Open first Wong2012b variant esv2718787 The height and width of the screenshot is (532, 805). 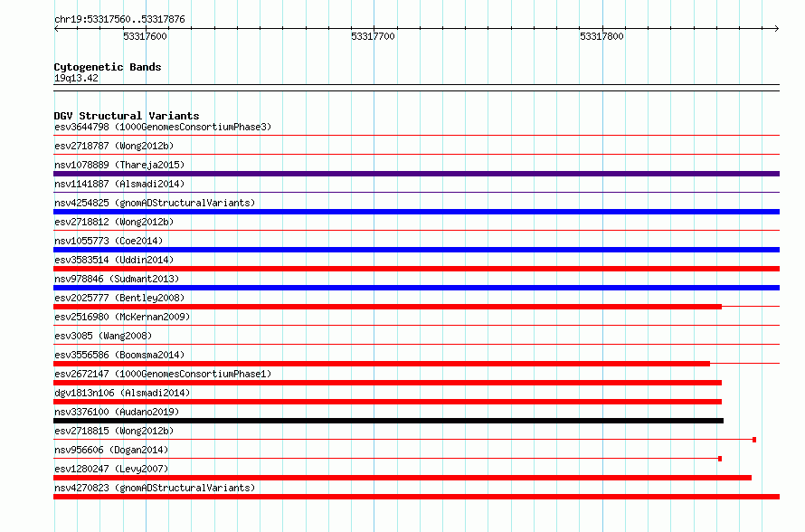114,146
